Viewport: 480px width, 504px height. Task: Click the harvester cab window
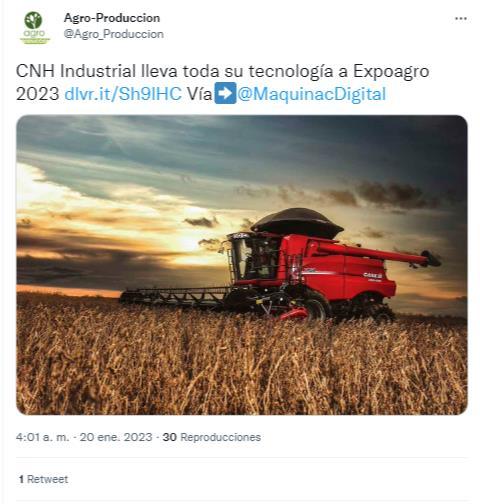pyautogui.click(x=255, y=258)
